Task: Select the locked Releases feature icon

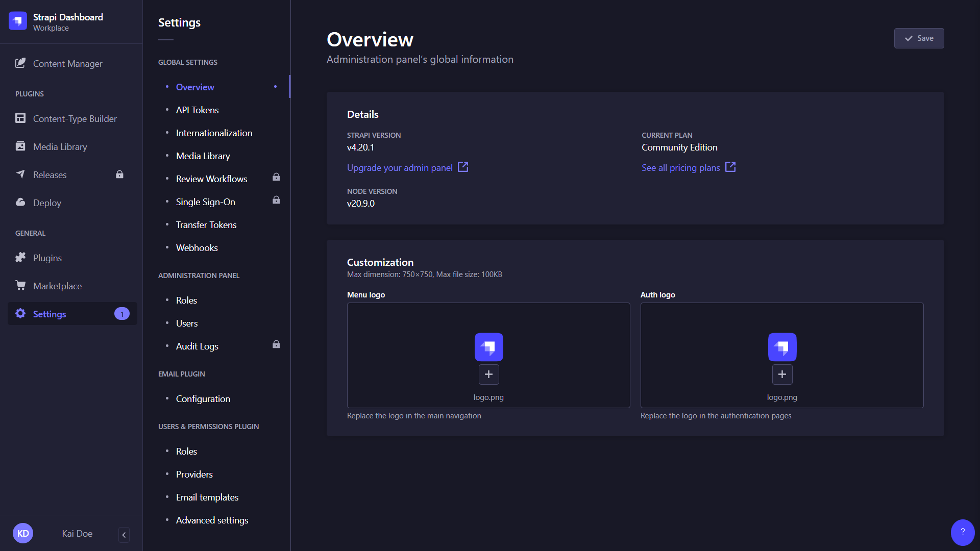Action: [119, 174]
